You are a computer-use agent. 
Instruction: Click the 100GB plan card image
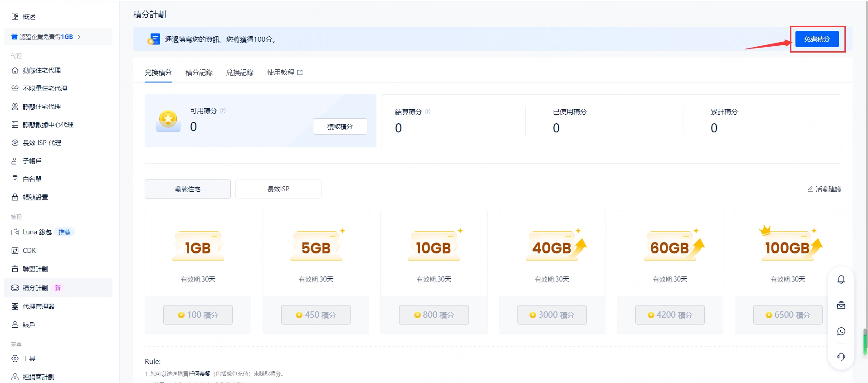click(788, 246)
